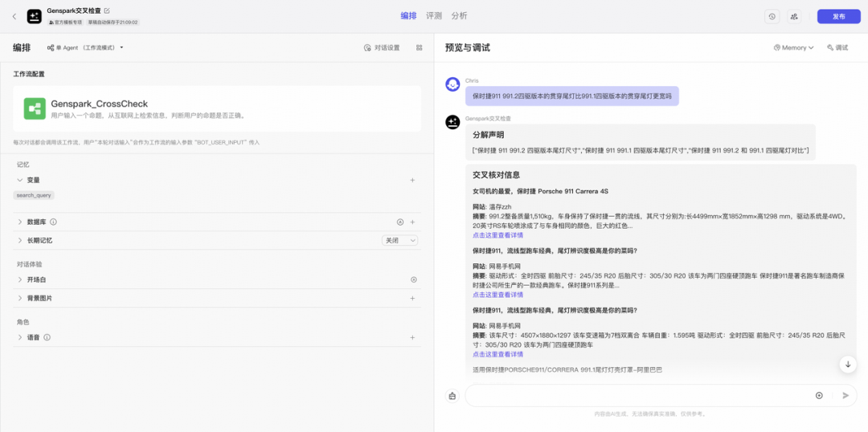Image resolution: width=868 pixels, height=432 pixels.
Task: Click the partially visible 阿里巴巴 991.1尾灯 result title
Action: [x=567, y=369]
